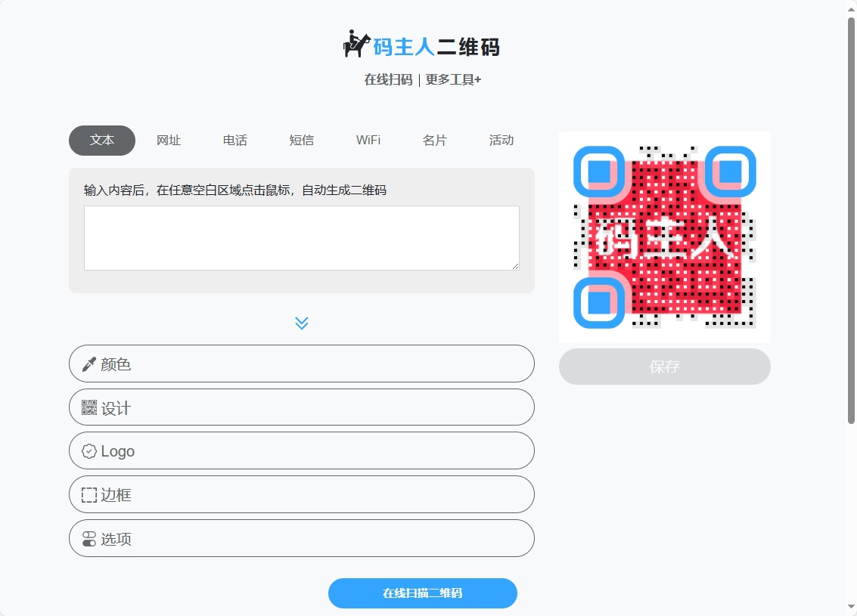The width and height of the screenshot is (857, 616).
Task: Open the 短信 tab
Action: pos(302,141)
